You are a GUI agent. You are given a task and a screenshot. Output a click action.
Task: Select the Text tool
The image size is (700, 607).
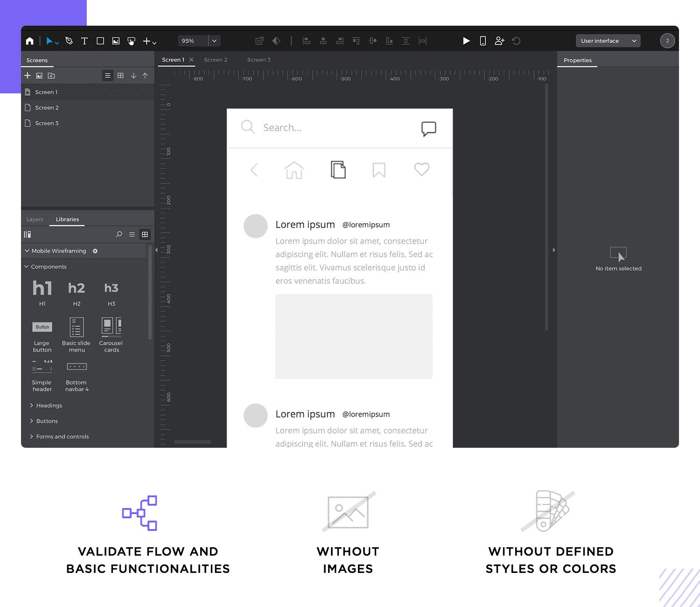[x=84, y=41]
